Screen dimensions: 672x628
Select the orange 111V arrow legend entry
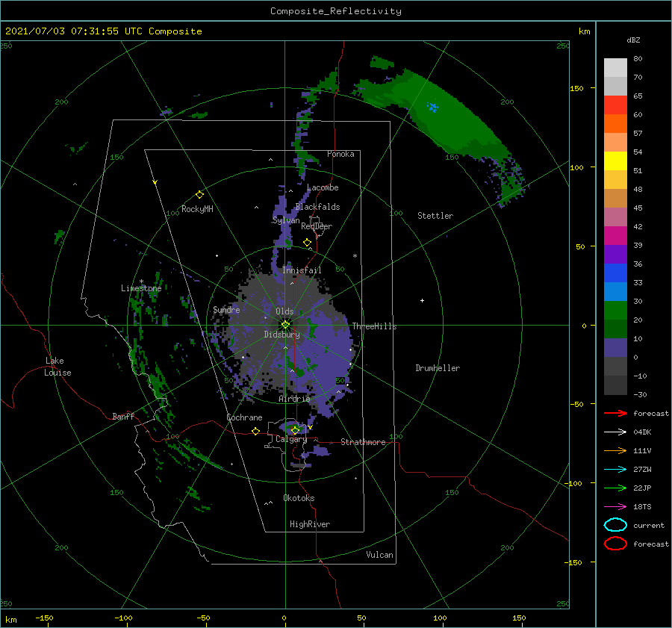615,450
